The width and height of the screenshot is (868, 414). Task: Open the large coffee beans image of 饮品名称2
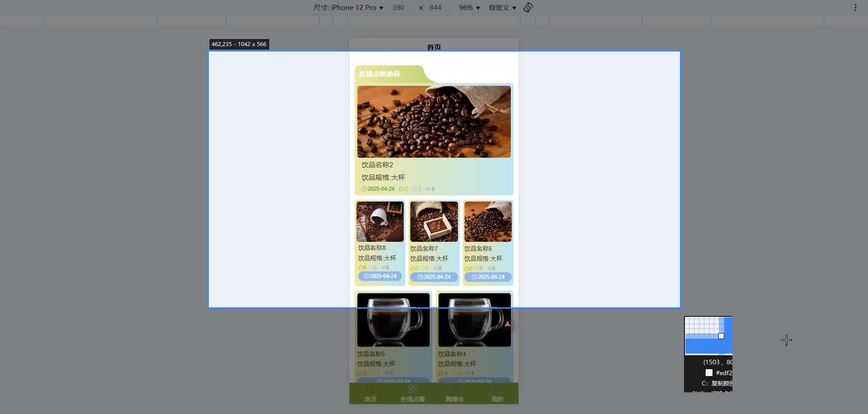pyautogui.click(x=434, y=122)
